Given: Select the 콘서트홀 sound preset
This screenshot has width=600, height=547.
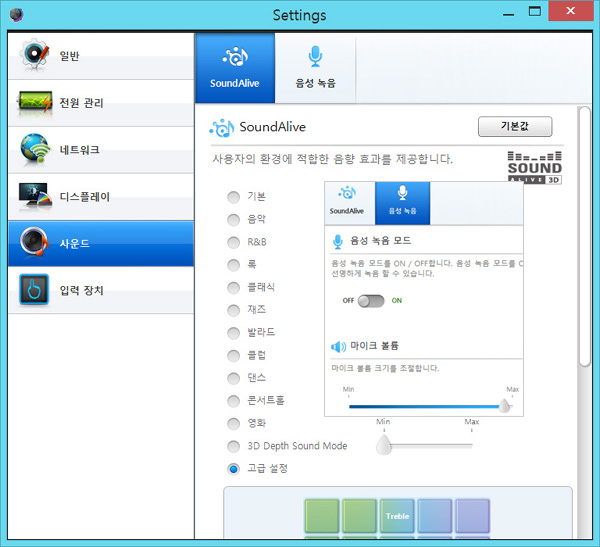Looking at the screenshot, I should coord(233,401).
